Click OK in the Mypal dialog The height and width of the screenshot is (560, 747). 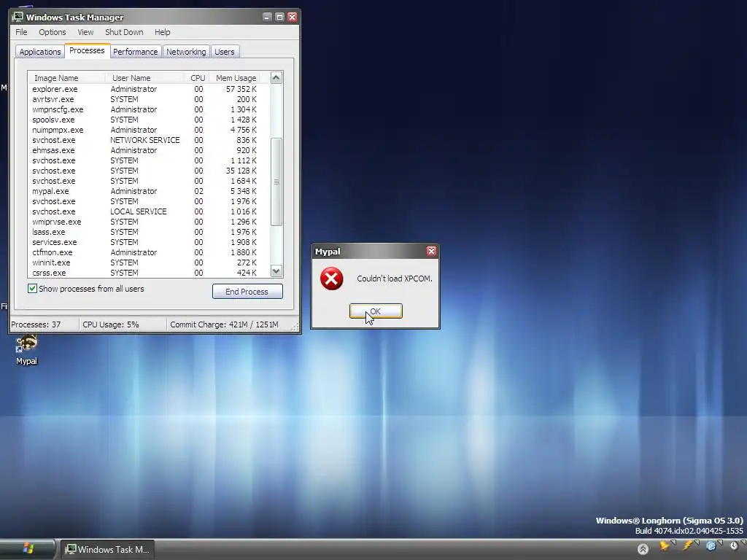tap(376, 311)
